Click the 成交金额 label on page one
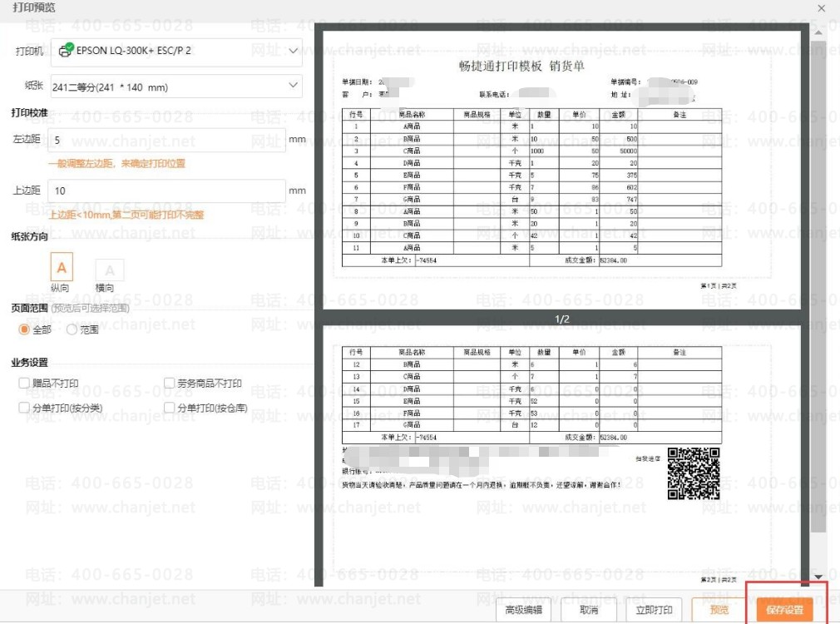This screenshot has width=840, height=624. tap(581, 260)
